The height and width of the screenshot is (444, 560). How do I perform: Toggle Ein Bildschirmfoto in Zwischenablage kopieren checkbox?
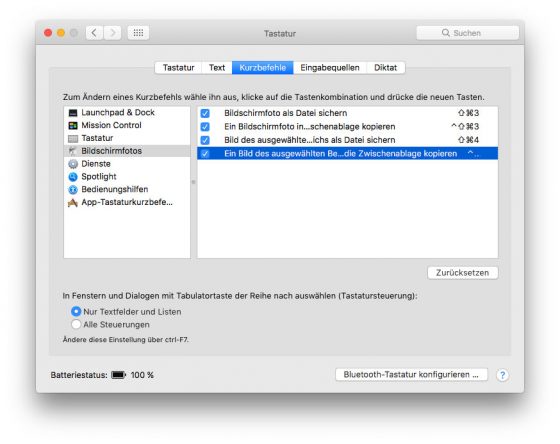pos(205,127)
